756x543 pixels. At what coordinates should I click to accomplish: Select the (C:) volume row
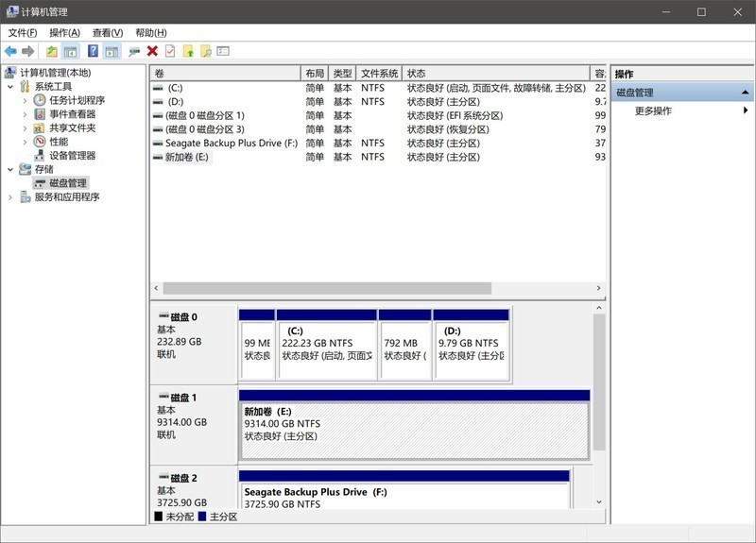[378, 88]
